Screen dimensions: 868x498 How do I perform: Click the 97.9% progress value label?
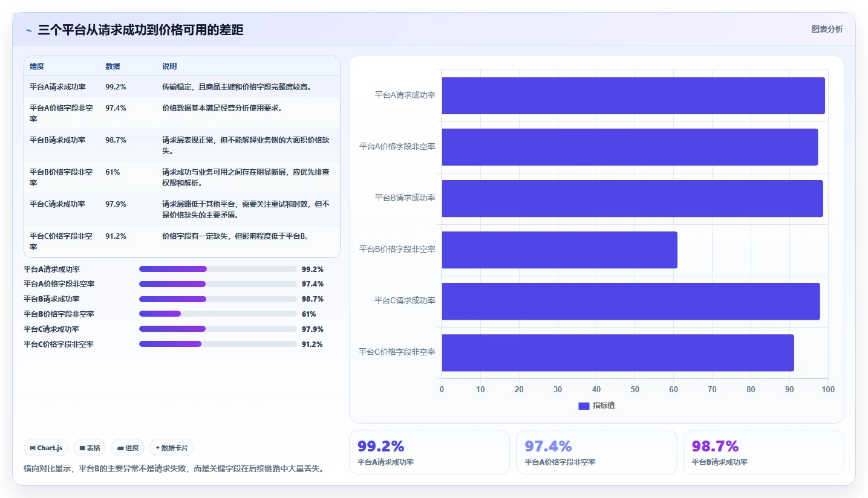[313, 329]
